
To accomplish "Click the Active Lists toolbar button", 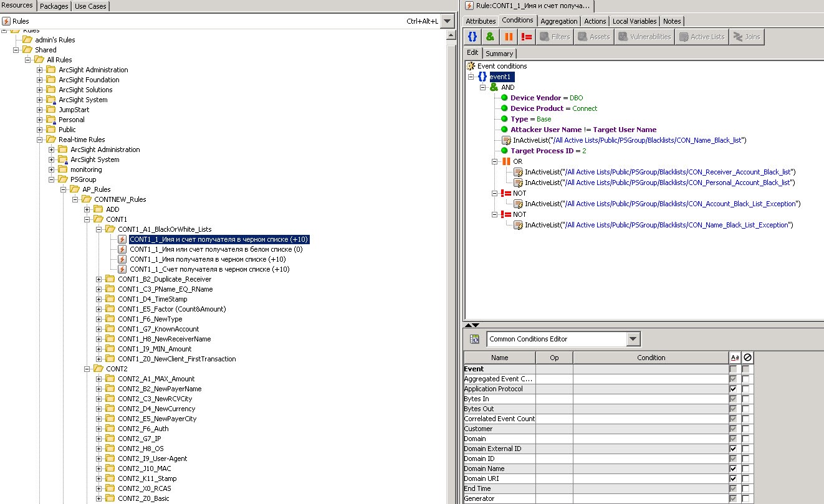I will [702, 37].
